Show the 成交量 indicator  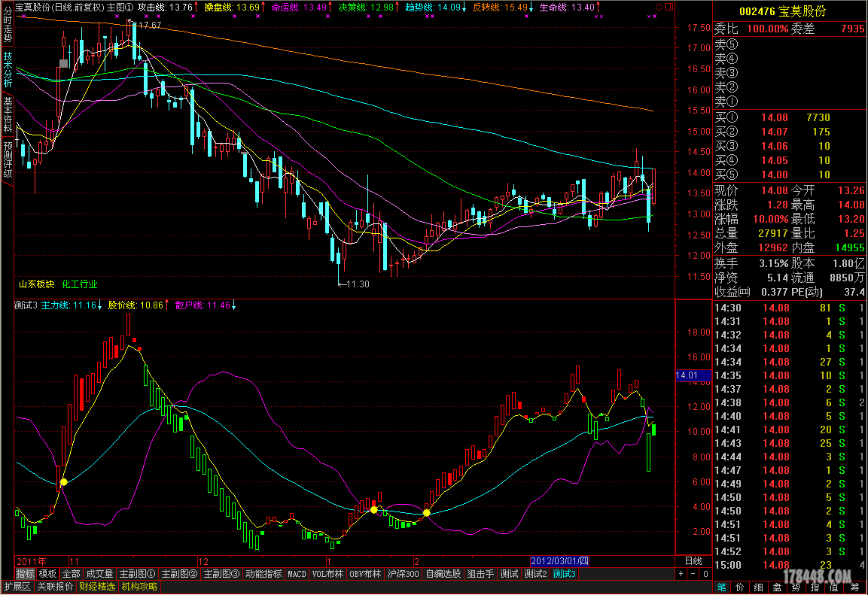click(x=99, y=574)
